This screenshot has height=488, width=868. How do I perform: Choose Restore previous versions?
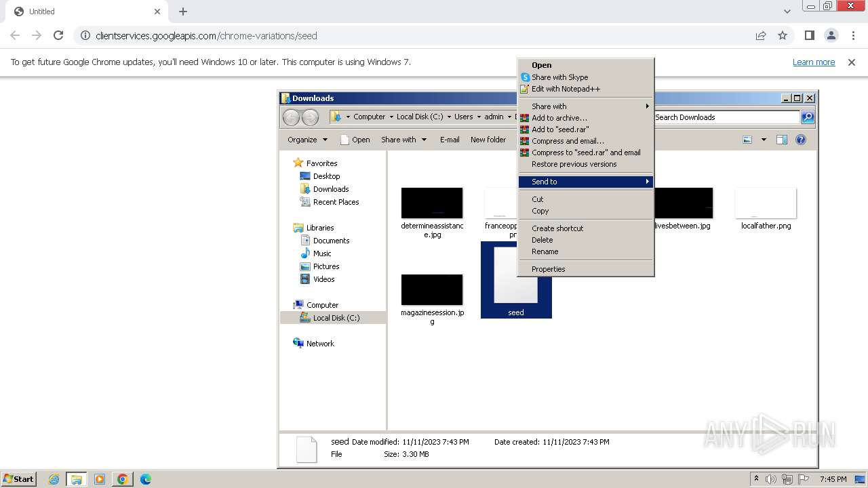586,164
